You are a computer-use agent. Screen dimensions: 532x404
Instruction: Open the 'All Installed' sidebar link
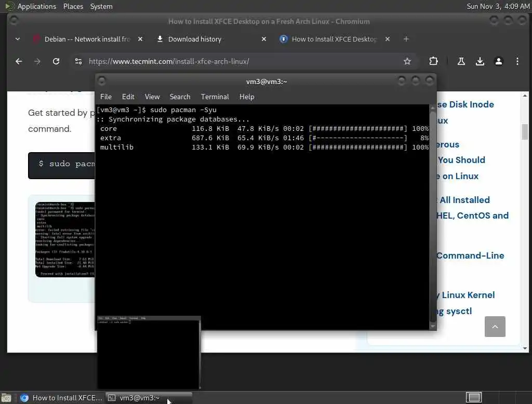click(464, 200)
